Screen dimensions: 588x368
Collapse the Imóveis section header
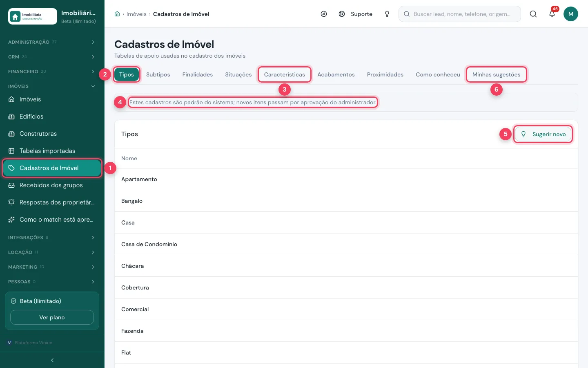[52, 86]
